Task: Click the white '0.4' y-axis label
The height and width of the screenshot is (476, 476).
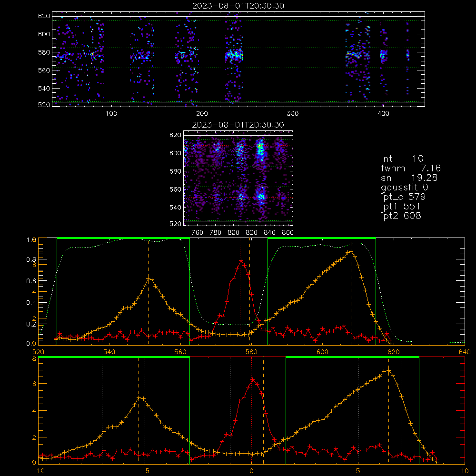Action: 30,302
